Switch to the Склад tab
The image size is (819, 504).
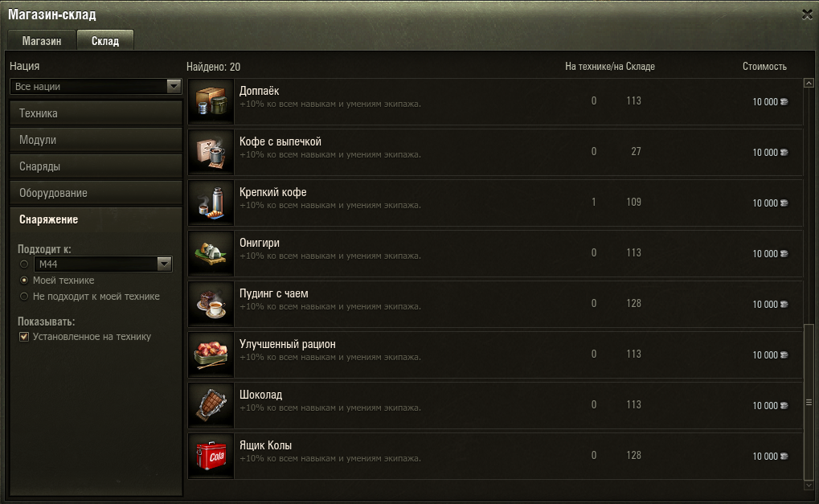(105, 41)
